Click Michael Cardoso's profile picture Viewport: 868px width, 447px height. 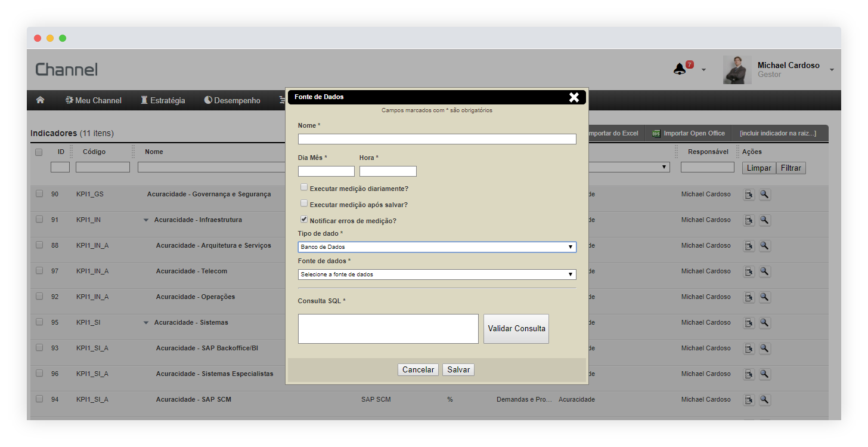(737, 70)
